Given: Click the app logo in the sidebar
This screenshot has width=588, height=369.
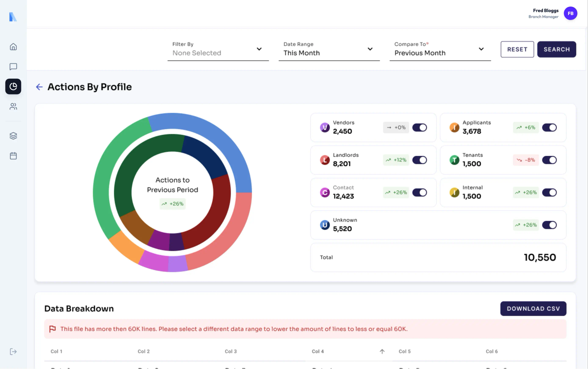Looking at the screenshot, I should point(13,17).
